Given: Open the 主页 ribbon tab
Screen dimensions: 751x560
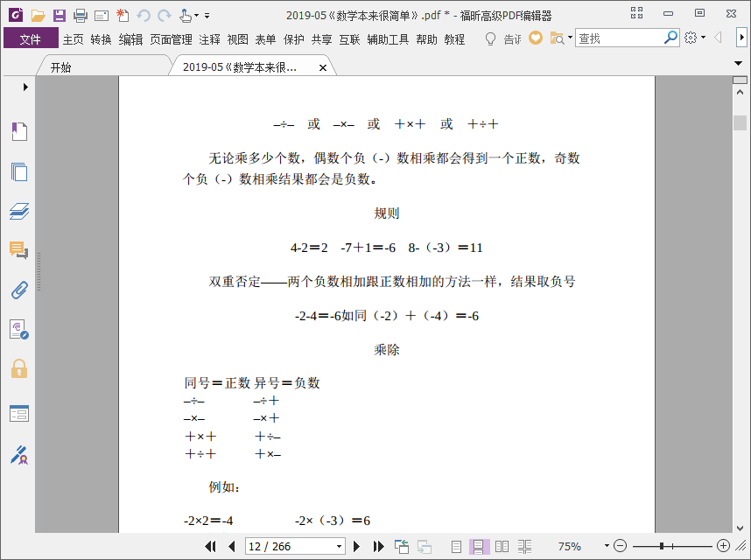Looking at the screenshot, I should click(74, 39).
